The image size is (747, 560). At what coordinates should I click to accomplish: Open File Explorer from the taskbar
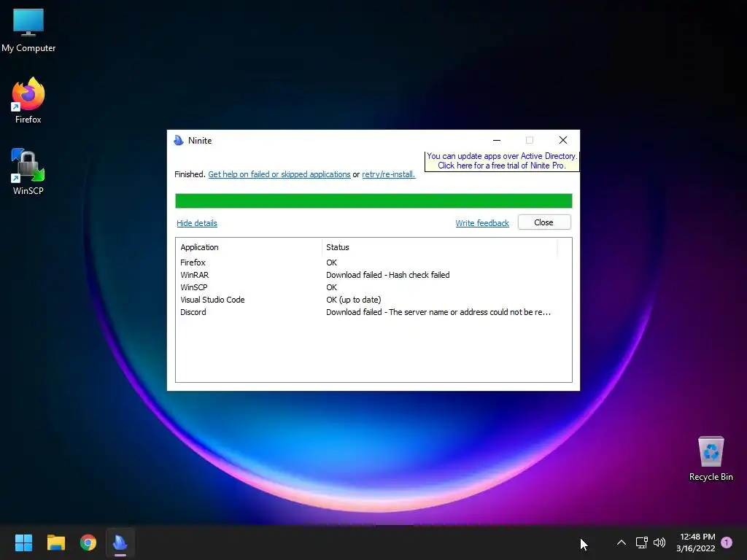tap(55, 542)
